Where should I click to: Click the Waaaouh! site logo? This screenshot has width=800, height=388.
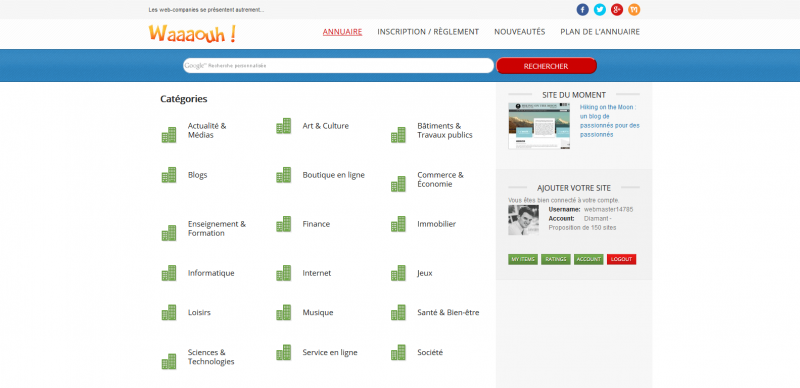192,33
